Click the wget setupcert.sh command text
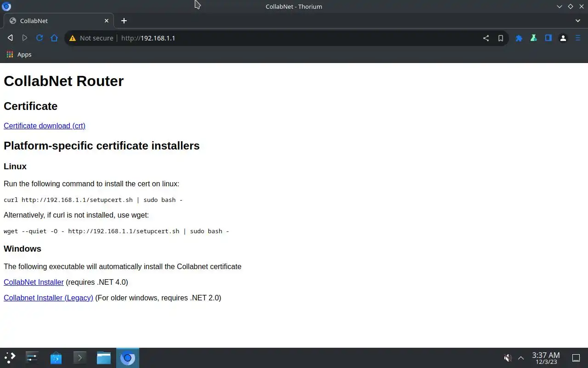 click(x=116, y=231)
